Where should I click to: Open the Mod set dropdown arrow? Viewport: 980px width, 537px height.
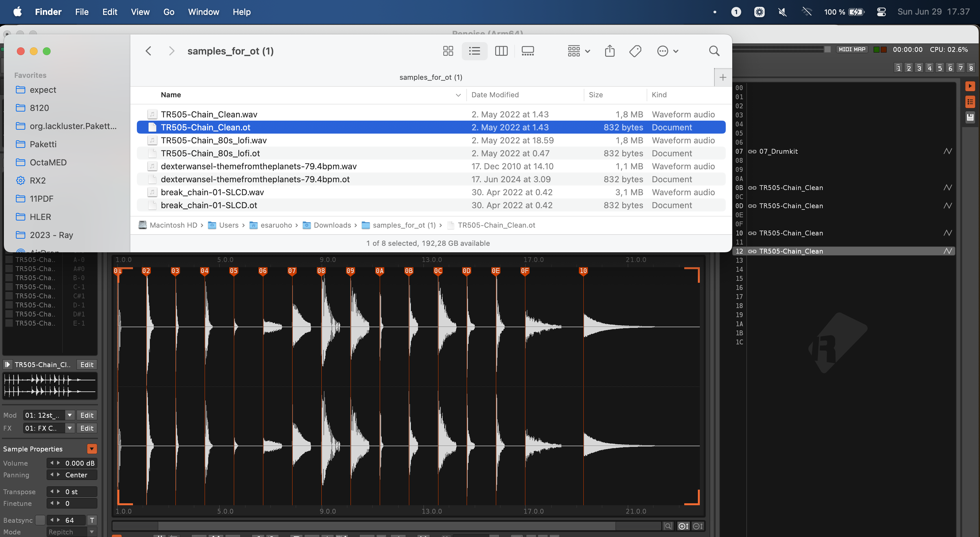click(x=70, y=415)
